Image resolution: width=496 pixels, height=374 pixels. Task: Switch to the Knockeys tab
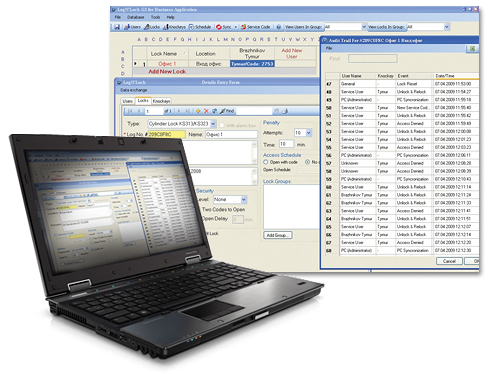point(162,101)
